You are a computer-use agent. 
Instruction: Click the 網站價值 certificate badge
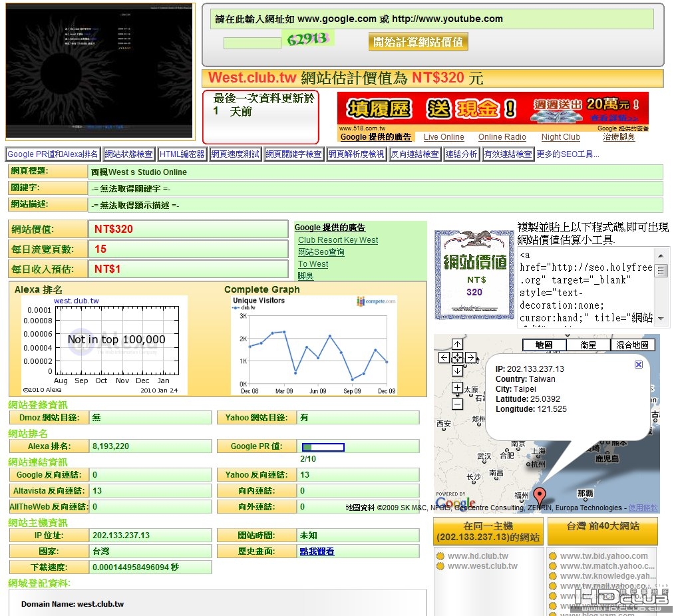pos(474,275)
